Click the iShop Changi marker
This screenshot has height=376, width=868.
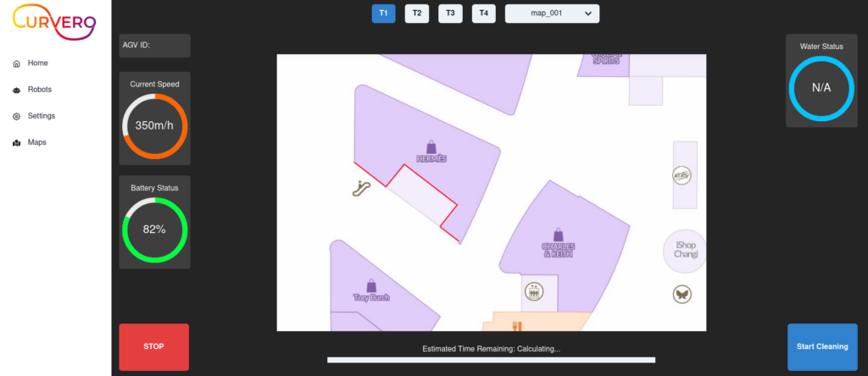(683, 251)
